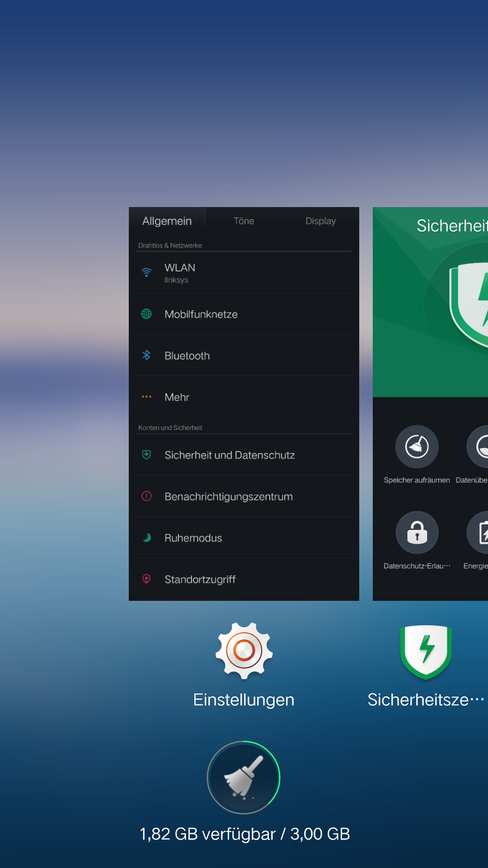The height and width of the screenshot is (868, 488).
Task: Open the Mobilfunknetze entry
Action: tap(244, 314)
